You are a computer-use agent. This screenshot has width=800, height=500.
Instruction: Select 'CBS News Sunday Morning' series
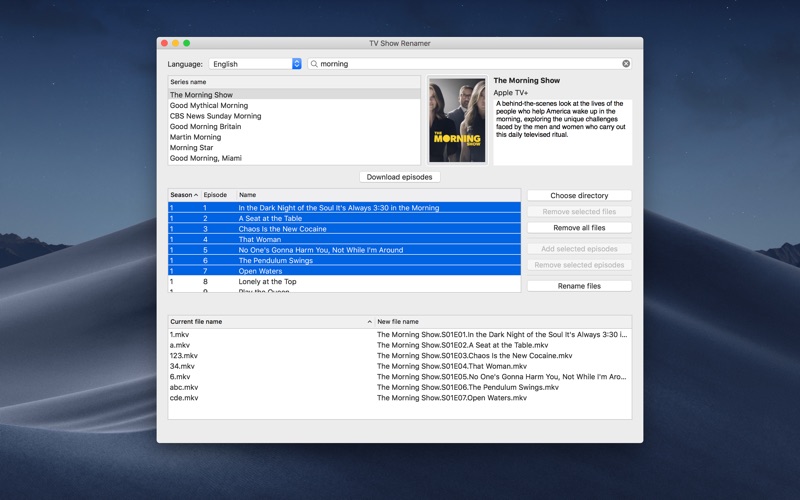tap(294, 116)
